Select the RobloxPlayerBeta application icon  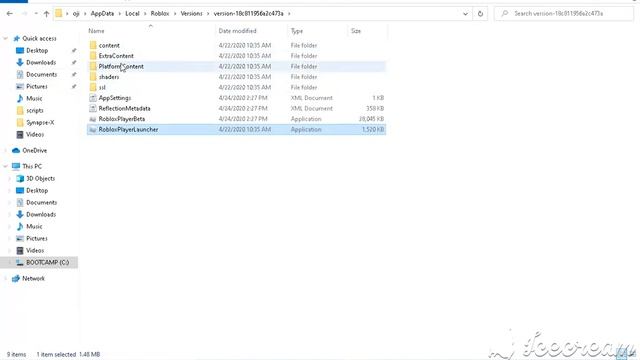(93, 119)
